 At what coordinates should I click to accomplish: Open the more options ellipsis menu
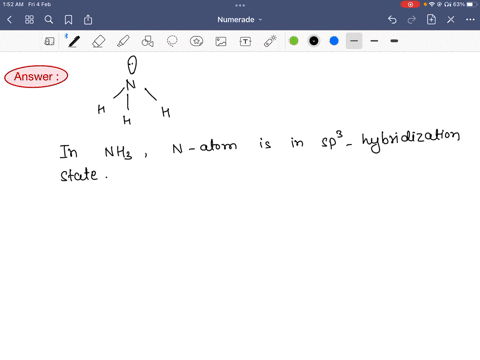(470, 20)
